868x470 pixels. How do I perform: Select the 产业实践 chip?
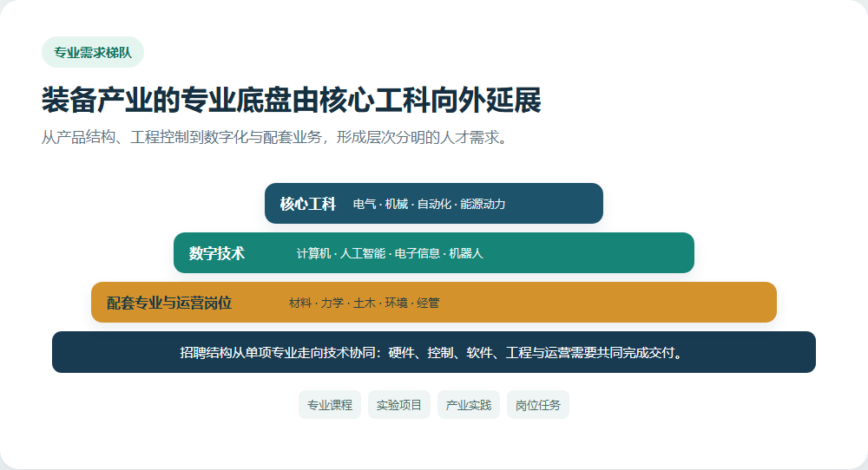pyautogui.click(x=469, y=405)
